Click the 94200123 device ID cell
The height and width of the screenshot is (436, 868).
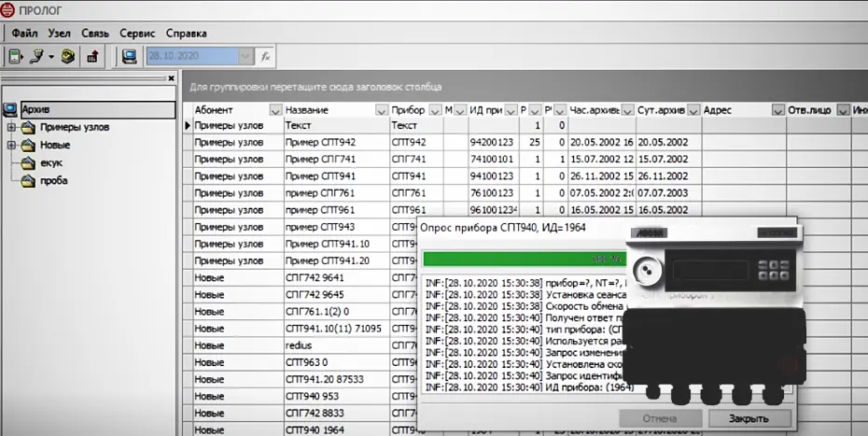tap(493, 143)
